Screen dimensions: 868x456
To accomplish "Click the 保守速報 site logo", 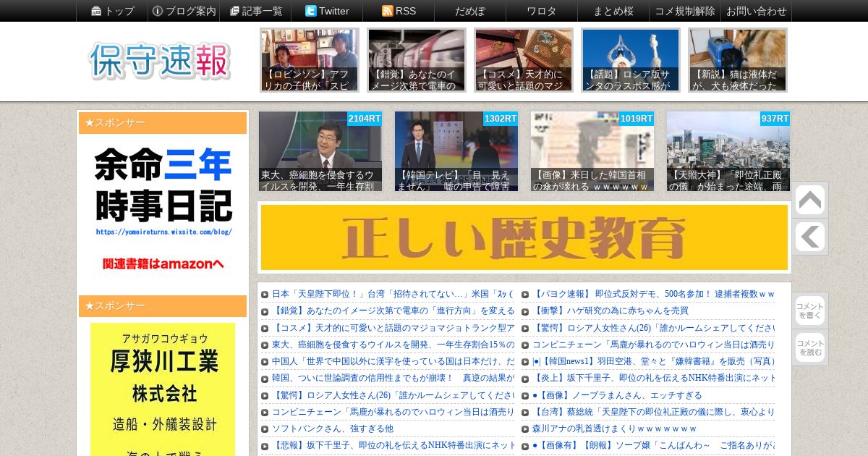I will (x=160, y=61).
